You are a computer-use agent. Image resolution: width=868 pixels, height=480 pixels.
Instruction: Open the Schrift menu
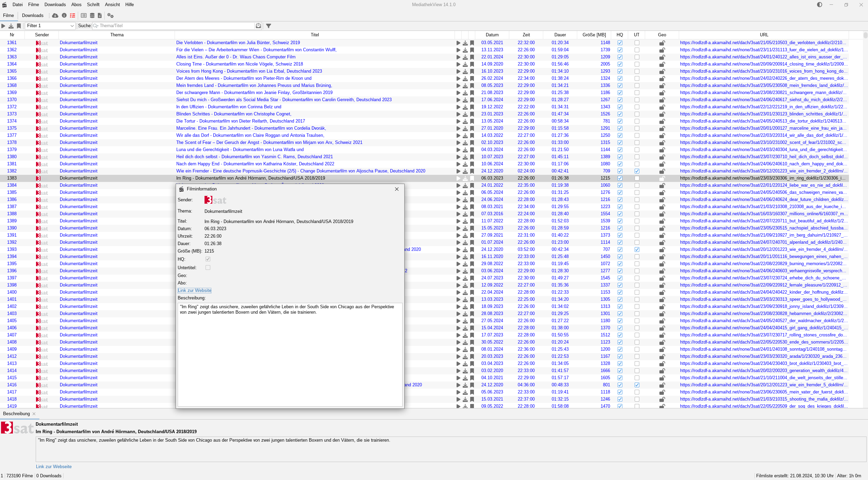point(93,5)
